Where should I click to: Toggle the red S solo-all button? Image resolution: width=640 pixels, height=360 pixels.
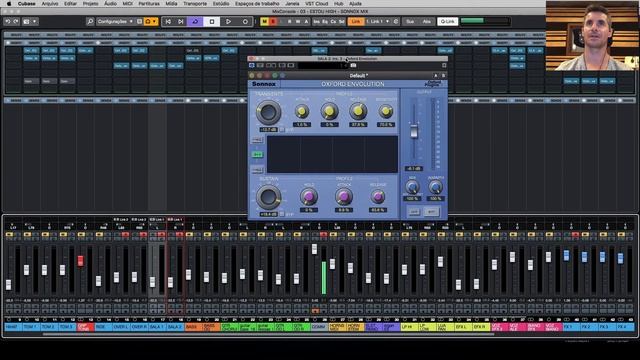tap(273, 22)
